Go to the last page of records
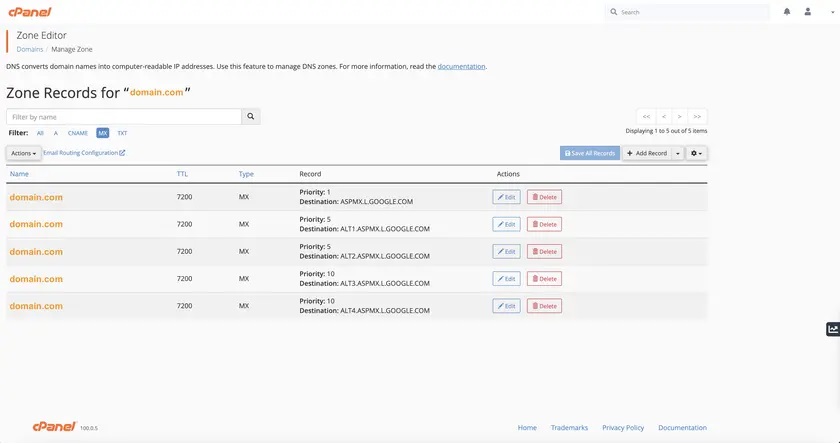The width and height of the screenshot is (840, 444). [697, 117]
